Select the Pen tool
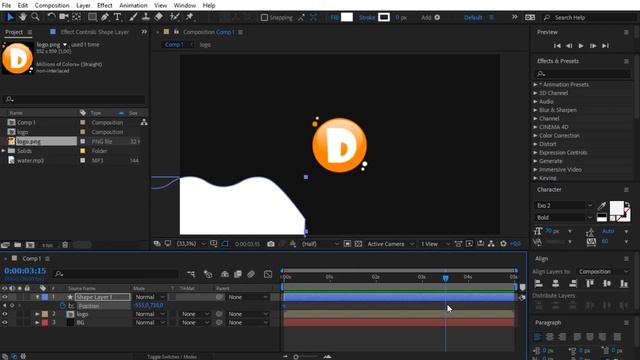 (105, 17)
